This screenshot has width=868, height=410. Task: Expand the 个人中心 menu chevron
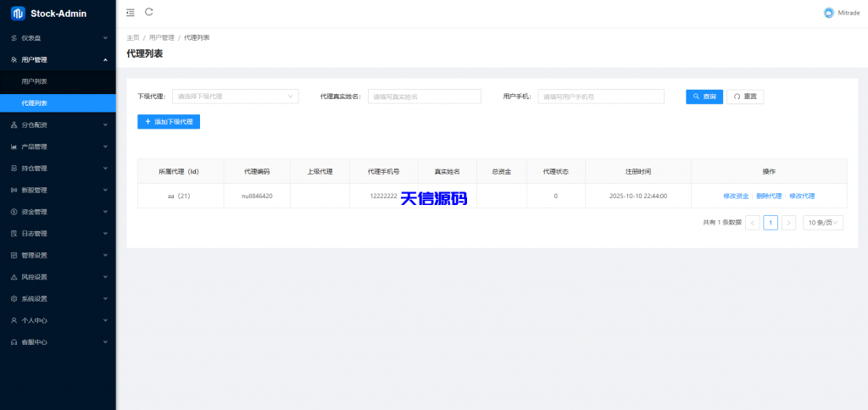105,320
